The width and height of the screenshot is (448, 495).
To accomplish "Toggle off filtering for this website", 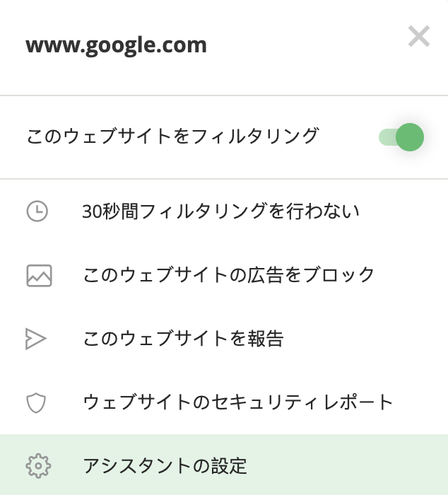I will click(x=401, y=137).
